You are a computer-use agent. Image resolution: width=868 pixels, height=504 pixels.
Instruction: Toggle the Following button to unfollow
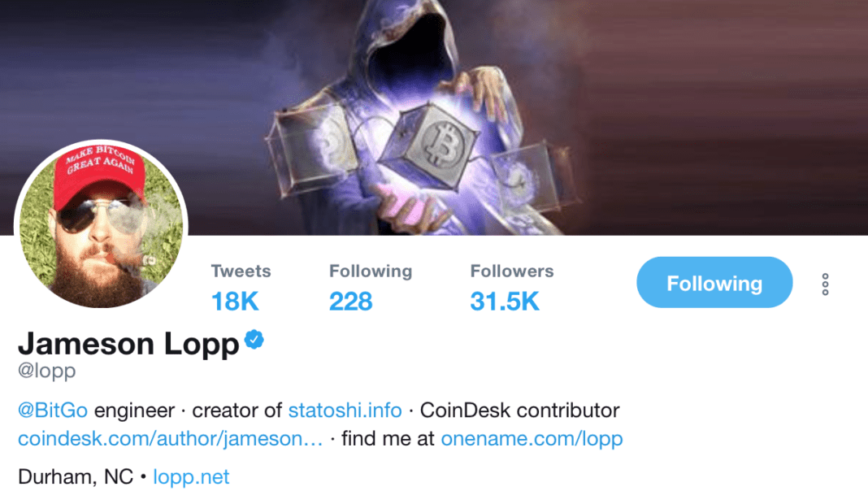tap(714, 282)
